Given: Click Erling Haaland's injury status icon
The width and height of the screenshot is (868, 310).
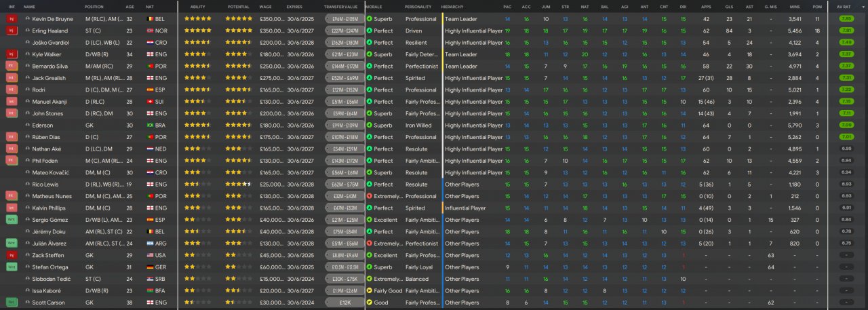Looking at the screenshot, I should coord(11,31).
